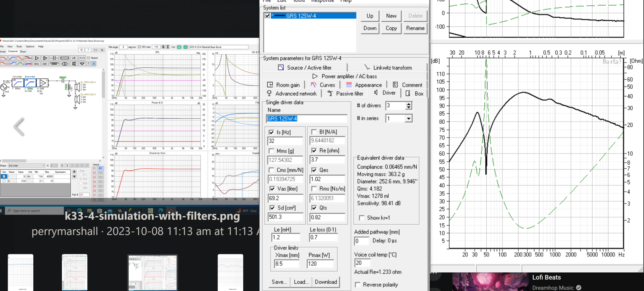Click the T button in VituixCAD toolbar
The height and width of the screenshot is (291, 644).
click(x=89, y=64)
